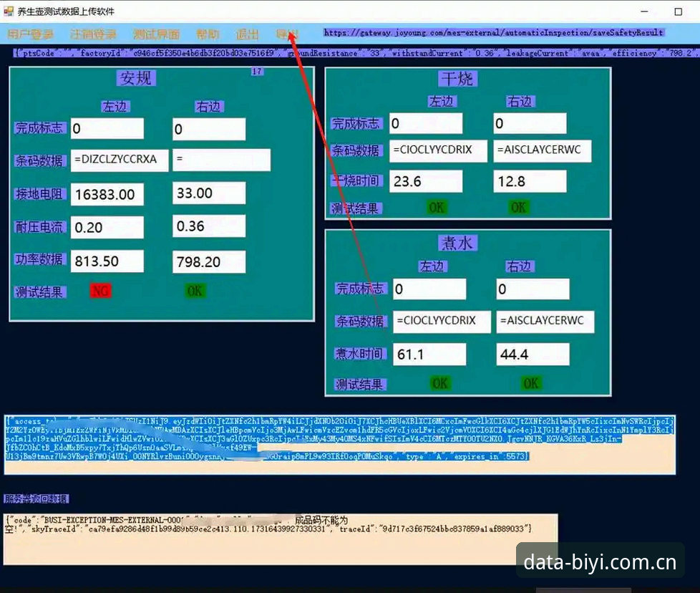700x593 pixels.
Task: Click 右边 column header in 煮水
Action: click(519, 266)
